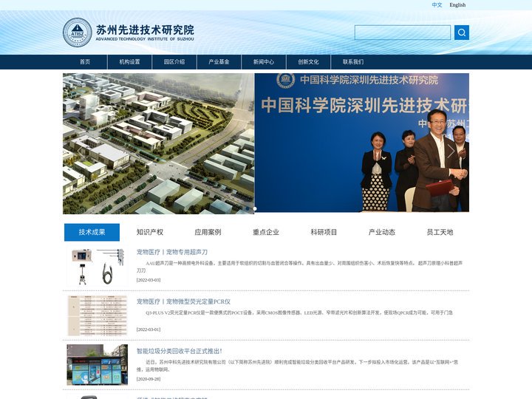Click the institute circular logo

coord(78,33)
